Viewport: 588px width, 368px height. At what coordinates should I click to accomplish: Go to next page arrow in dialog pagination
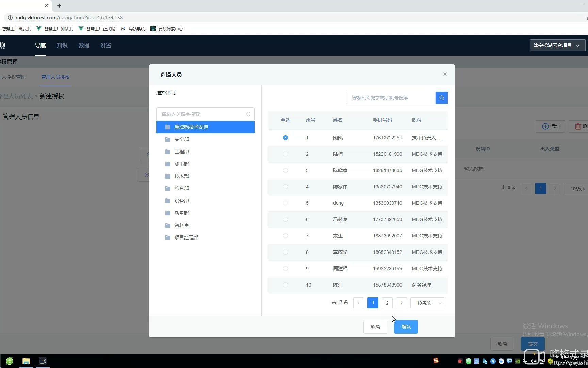pos(402,303)
